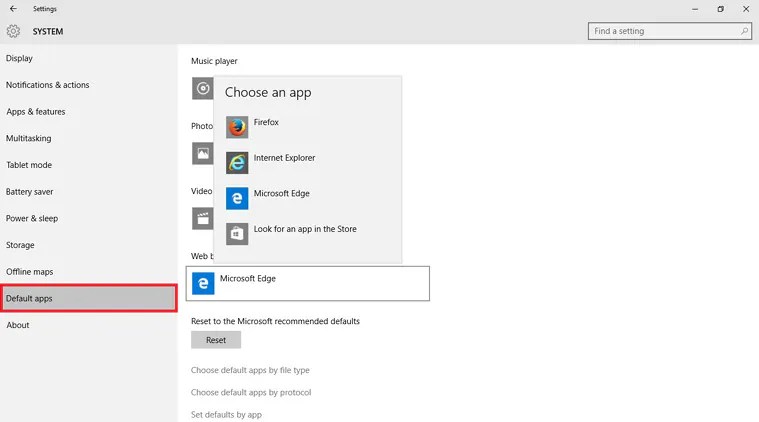
Task: Go to Storage settings
Action: point(20,245)
